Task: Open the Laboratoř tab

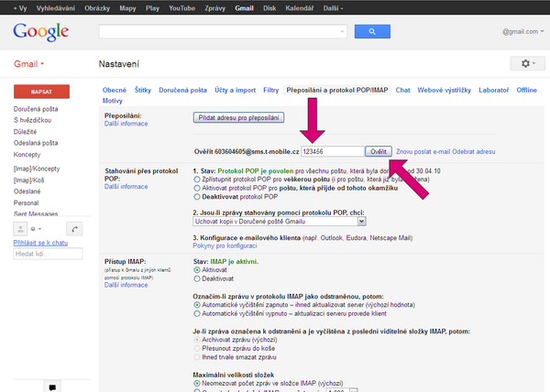Action: tap(493, 90)
